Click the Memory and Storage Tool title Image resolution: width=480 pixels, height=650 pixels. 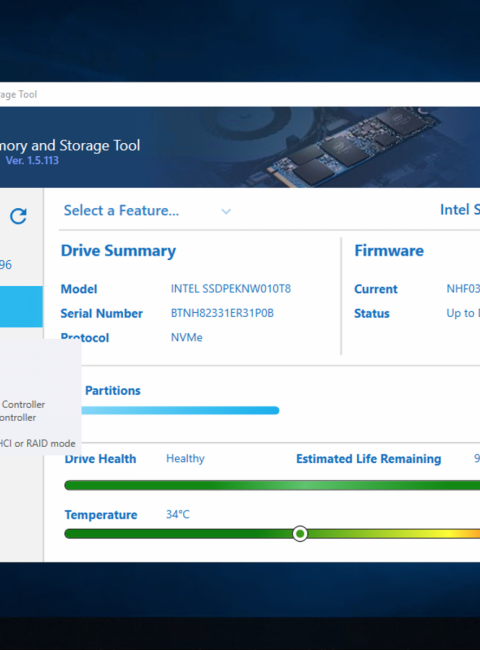coord(70,146)
